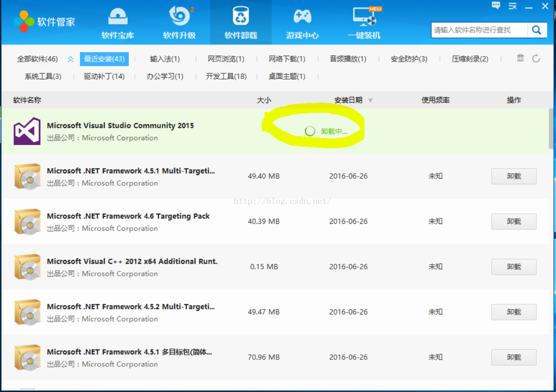
Task: Click icon of .NET Framework 4.6 Targeting Pack
Action: coord(27,222)
